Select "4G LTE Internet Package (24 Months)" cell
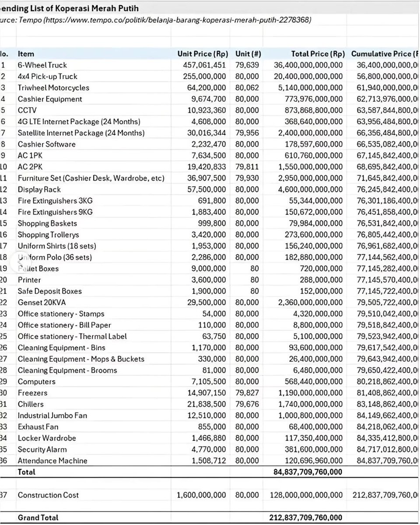Image resolution: width=420 pixels, height=525 pixels. [x=79, y=122]
